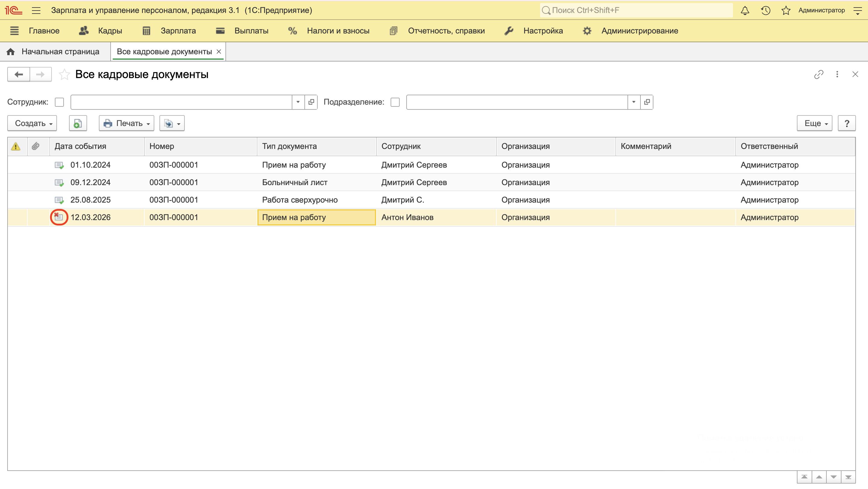The width and height of the screenshot is (868, 489).
Task: Click the deletion-marked document icon
Action: (59, 217)
